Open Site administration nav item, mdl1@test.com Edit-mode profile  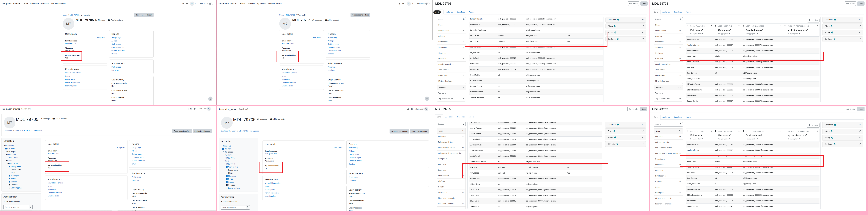pos(275,4)
